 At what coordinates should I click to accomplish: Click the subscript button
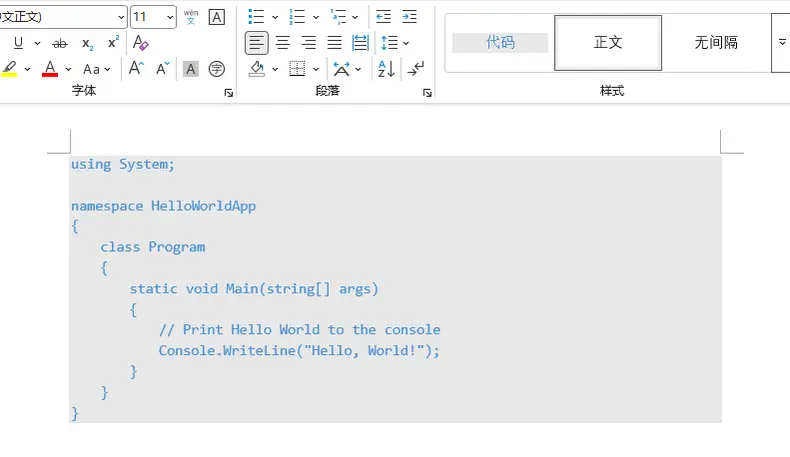(x=87, y=43)
